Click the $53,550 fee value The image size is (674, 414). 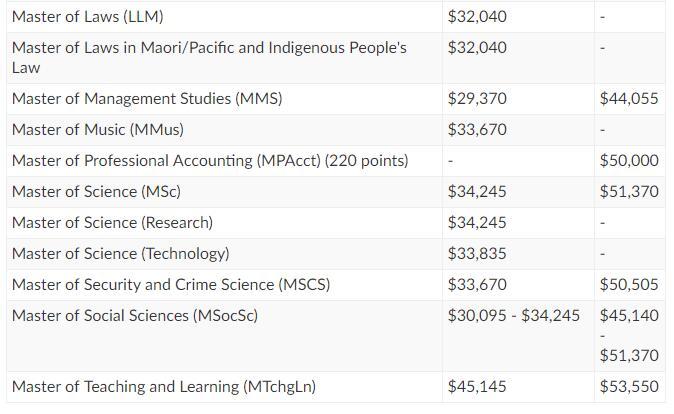point(629,386)
